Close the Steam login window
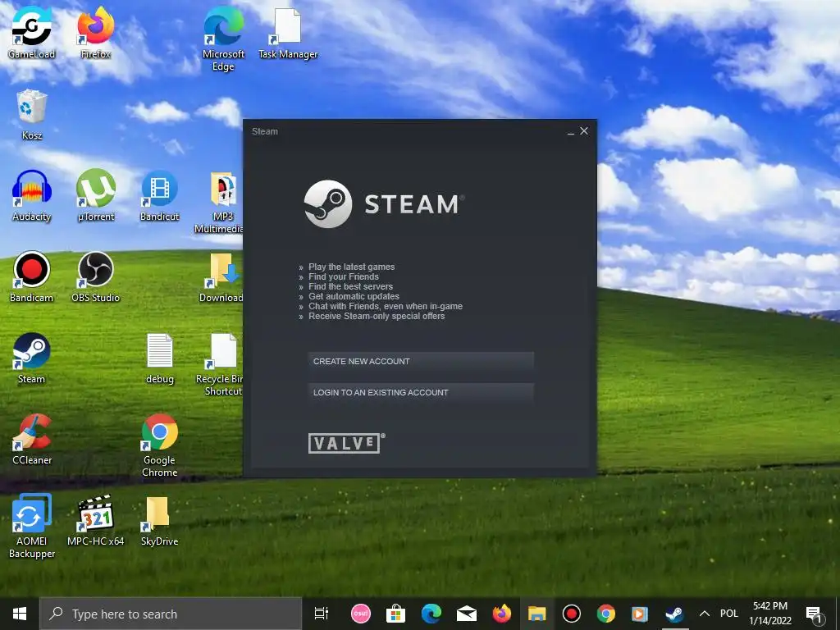Screen dimensions: 840x630 click(x=584, y=130)
